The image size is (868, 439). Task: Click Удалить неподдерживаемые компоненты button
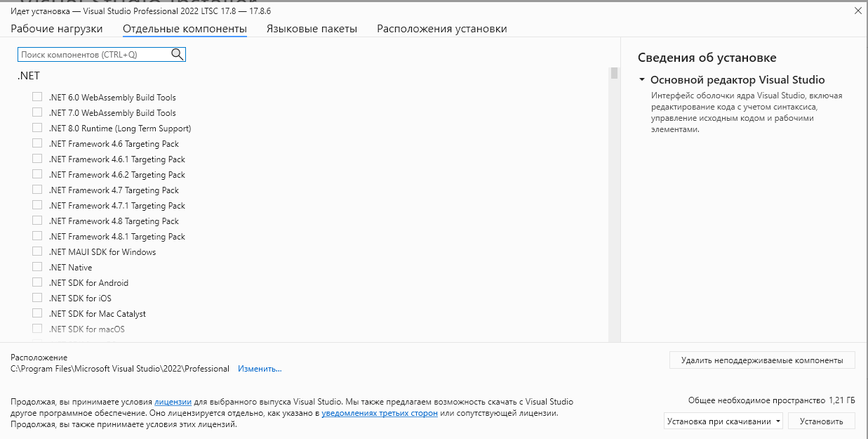point(762,360)
